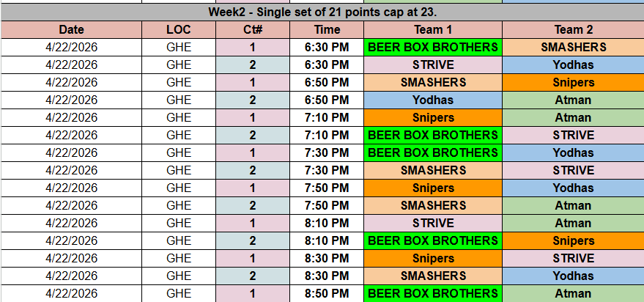Click STRIVE under Team 1 at 8:10 PM
The width and height of the screenshot is (644, 302).
point(433,223)
